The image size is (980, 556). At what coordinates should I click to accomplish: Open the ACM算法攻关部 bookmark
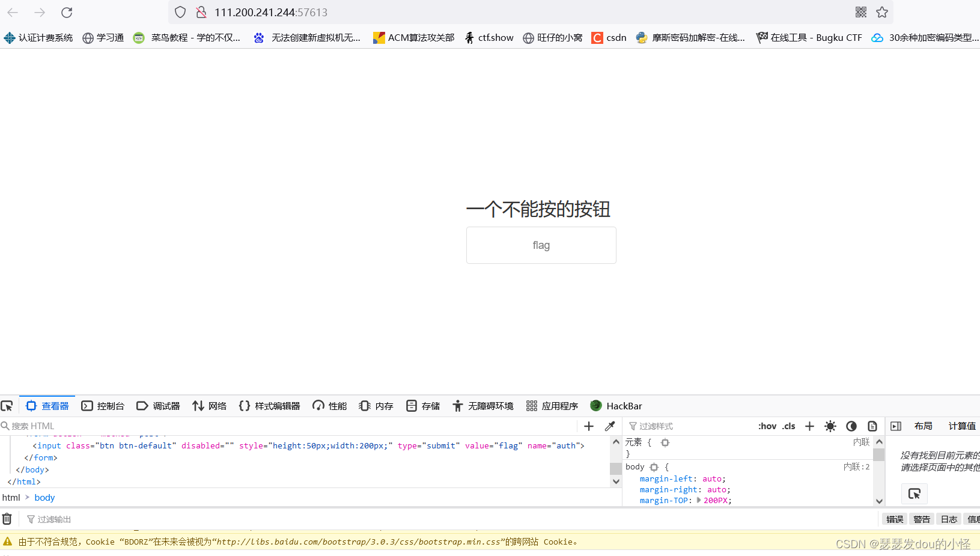pos(414,37)
